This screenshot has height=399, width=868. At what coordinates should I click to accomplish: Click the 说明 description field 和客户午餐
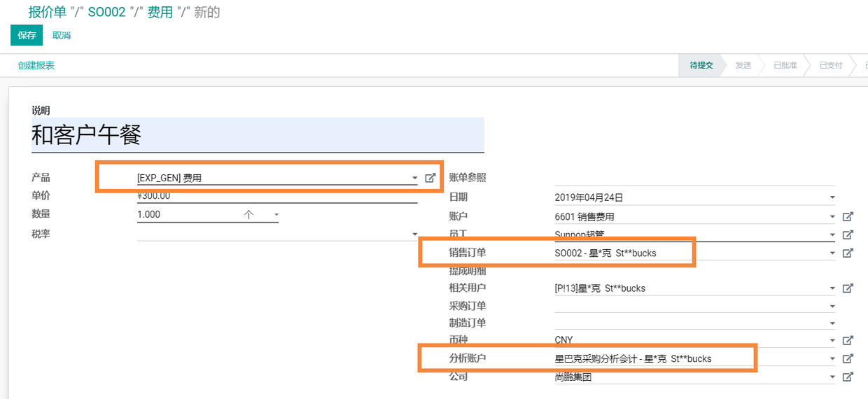pyautogui.click(x=257, y=134)
